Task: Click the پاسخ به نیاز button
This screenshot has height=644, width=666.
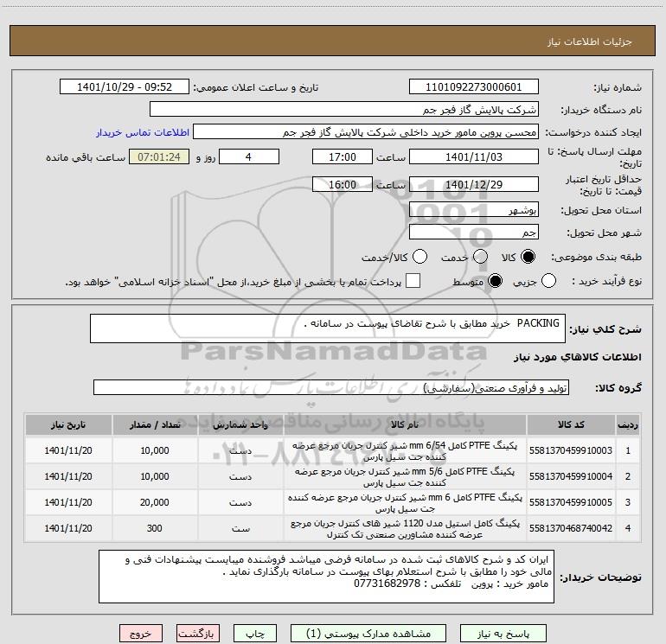Action: [x=503, y=634]
